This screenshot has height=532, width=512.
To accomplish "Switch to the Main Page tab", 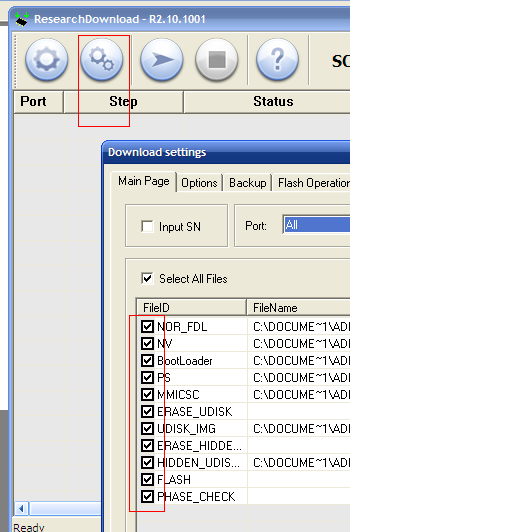I will (144, 182).
